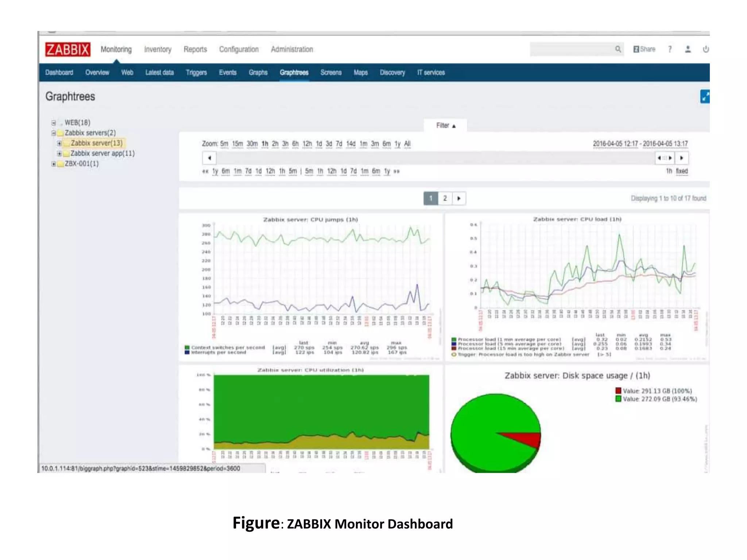Set zoom to 30m
Screen dimensions: 747x560
point(252,144)
